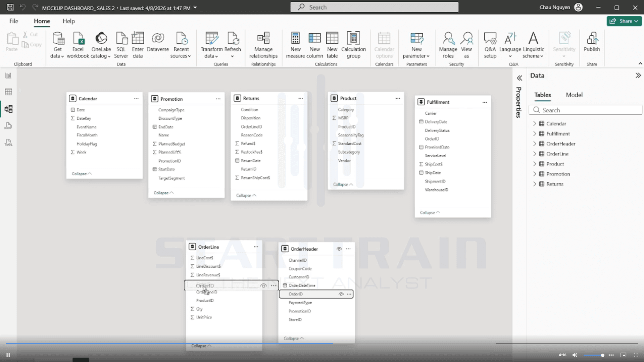
Task: Toggle visibility of OrderLine OrderID field
Action: [x=263, y=286]
